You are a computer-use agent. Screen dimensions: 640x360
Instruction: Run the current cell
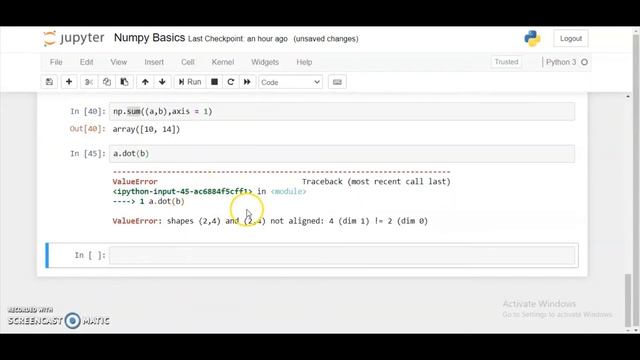(x=190, y=82)
